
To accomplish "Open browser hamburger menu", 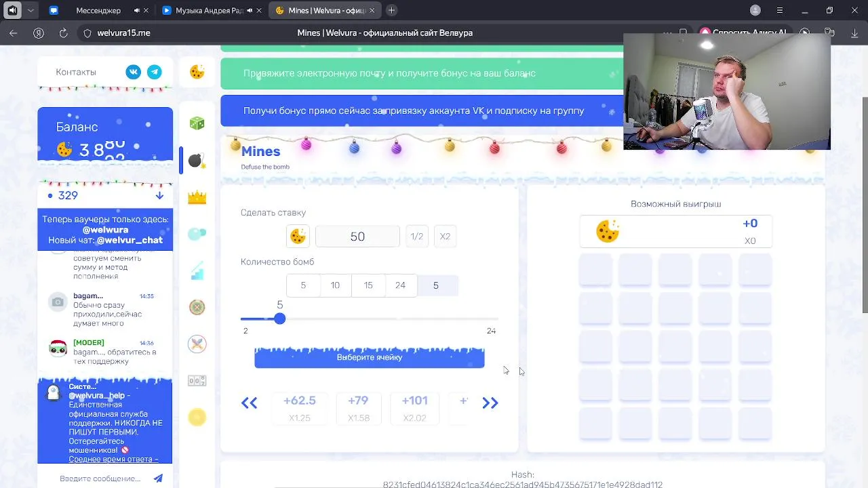I will pos(780,10).
